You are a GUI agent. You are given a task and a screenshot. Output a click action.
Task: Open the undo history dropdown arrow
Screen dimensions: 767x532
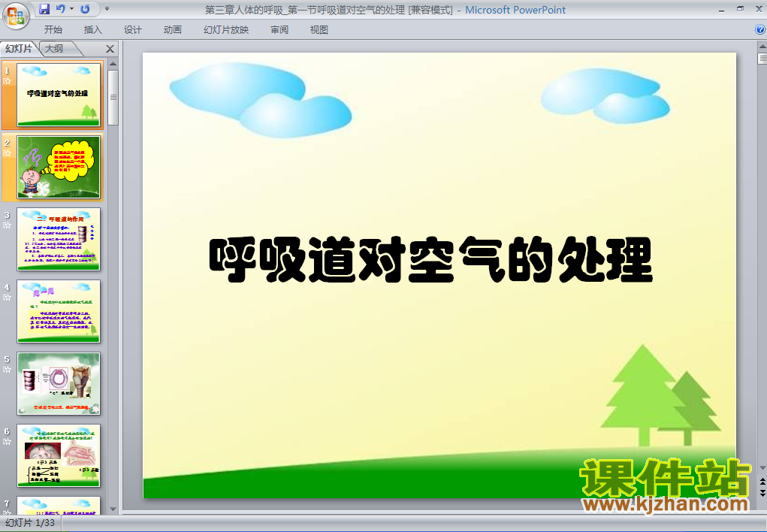click(72, 9)
